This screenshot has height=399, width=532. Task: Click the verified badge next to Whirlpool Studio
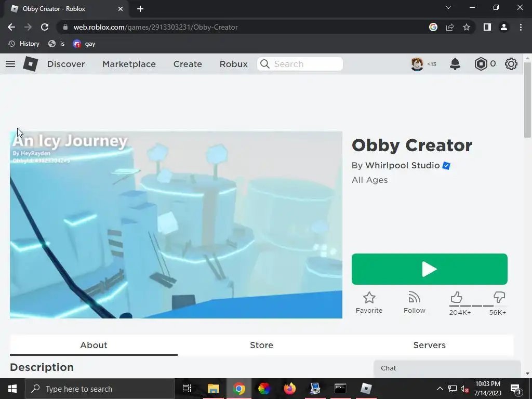[x=446, y=166]
